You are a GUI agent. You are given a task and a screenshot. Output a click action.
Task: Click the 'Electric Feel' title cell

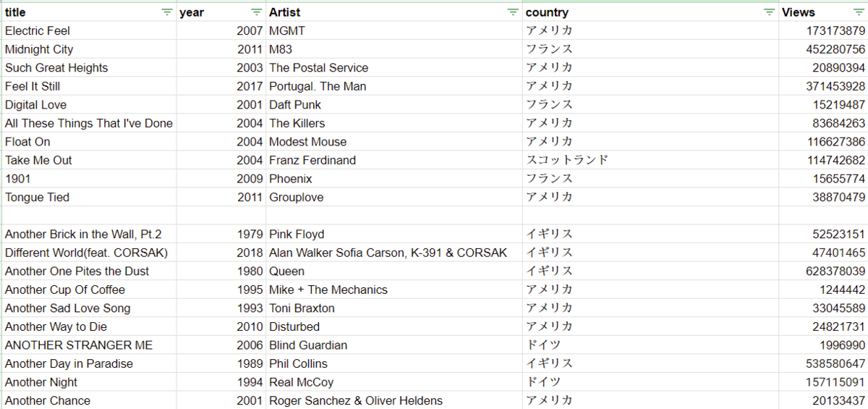(x=89, y=31)
